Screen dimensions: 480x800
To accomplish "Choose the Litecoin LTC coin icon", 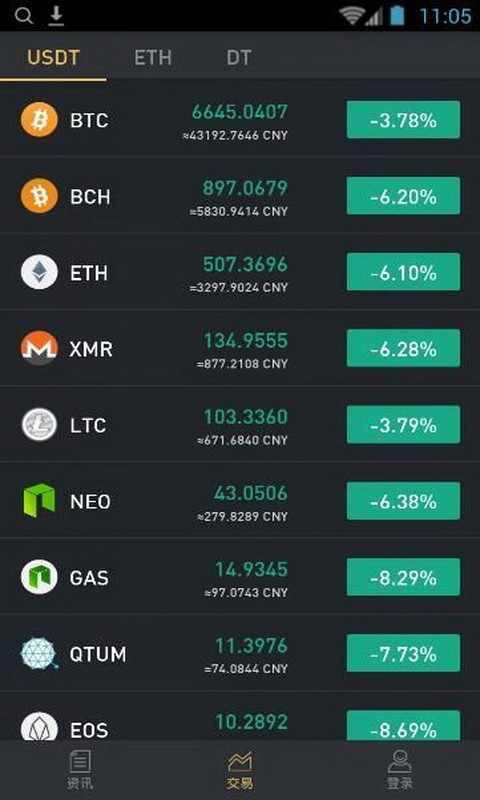I will tap(39, 424).
